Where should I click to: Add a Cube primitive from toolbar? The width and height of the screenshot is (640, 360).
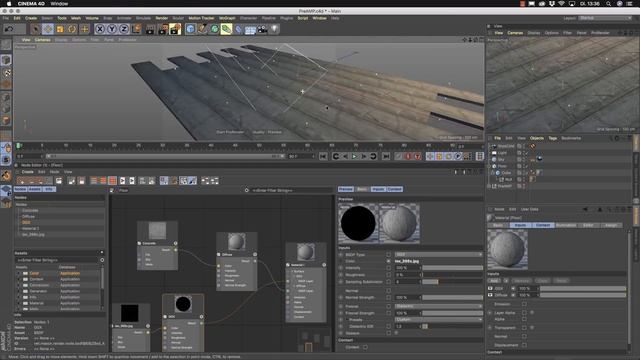click(x=190, y=29)
